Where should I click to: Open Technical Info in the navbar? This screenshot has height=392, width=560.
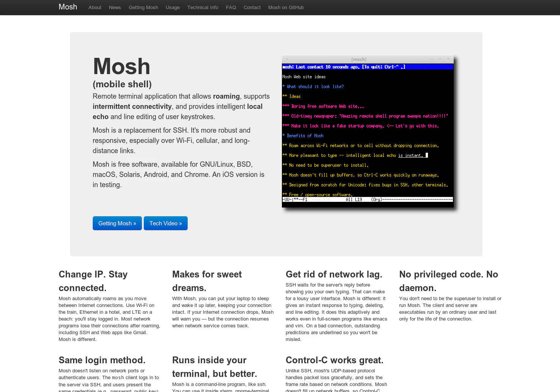click(202, 8)
